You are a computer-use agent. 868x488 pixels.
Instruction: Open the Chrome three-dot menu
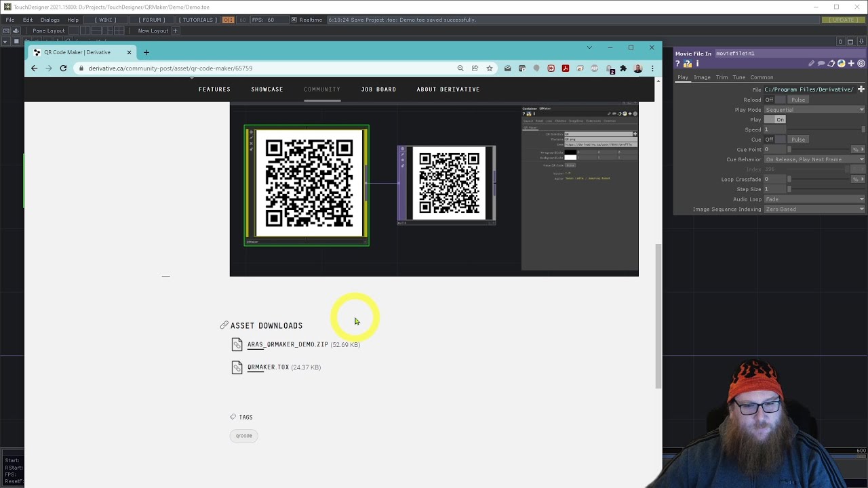(652, 68)
